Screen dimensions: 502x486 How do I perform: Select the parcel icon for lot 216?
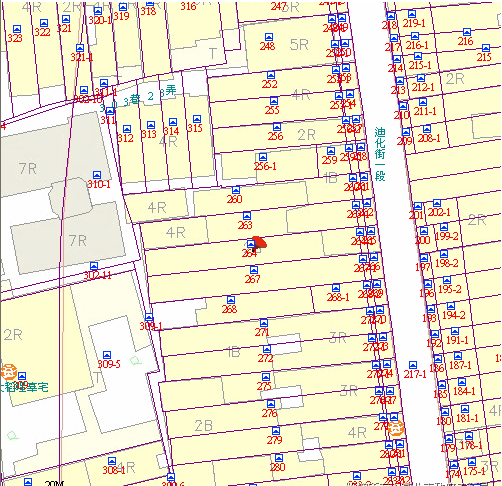(x=467, y=32)
